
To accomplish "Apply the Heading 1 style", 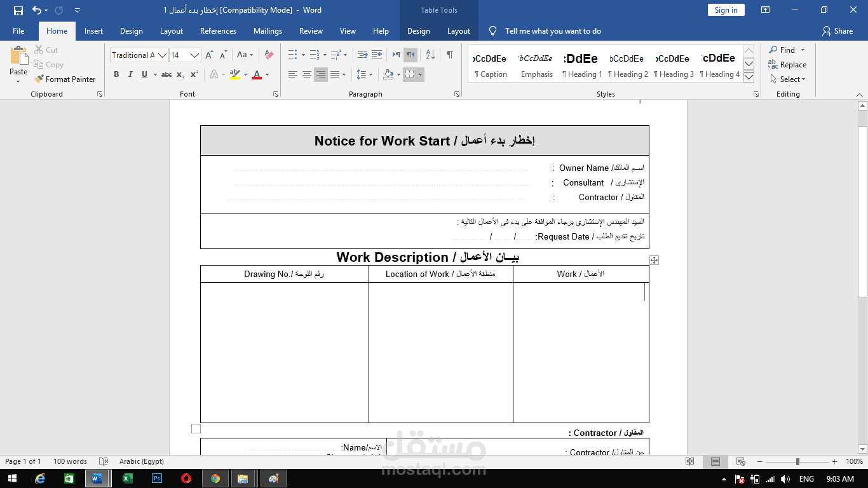I will click(582, 65).
